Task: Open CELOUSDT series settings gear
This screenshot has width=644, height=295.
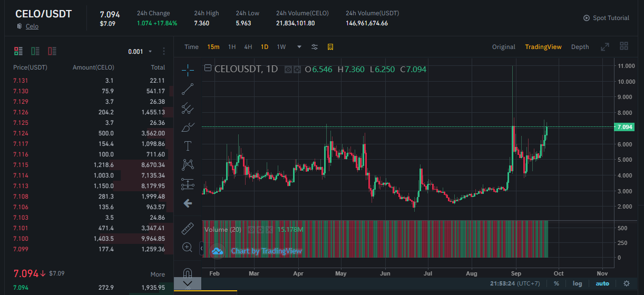Action: coord(297,69)
